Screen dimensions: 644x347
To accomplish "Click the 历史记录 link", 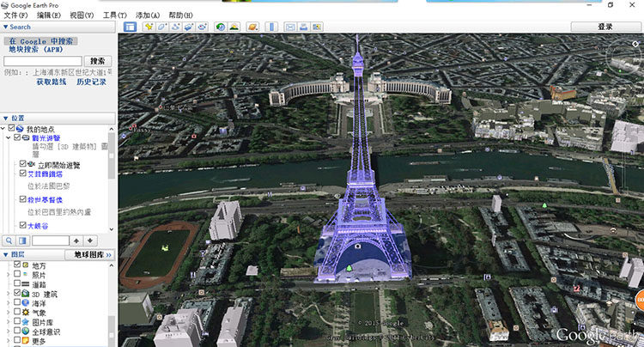I will (91, 82).
